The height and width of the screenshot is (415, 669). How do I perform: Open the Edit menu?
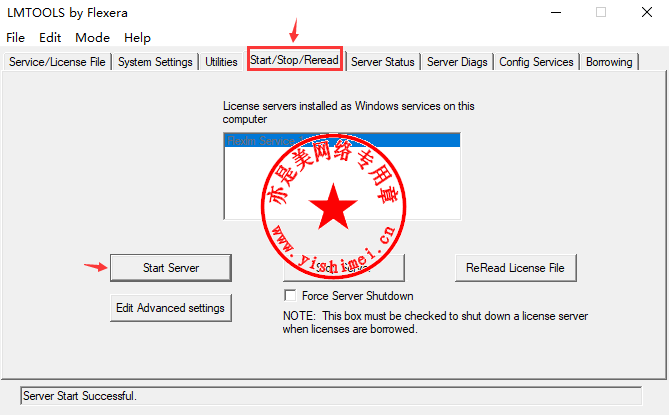[50, 38]
